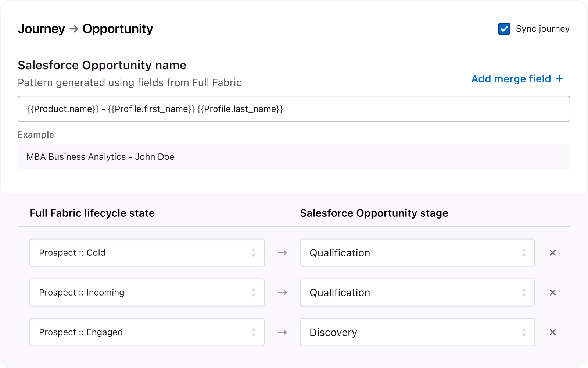Remove the Prospect :: Incoming mapping row
This screenshot has height=368, width=588.
553,293
